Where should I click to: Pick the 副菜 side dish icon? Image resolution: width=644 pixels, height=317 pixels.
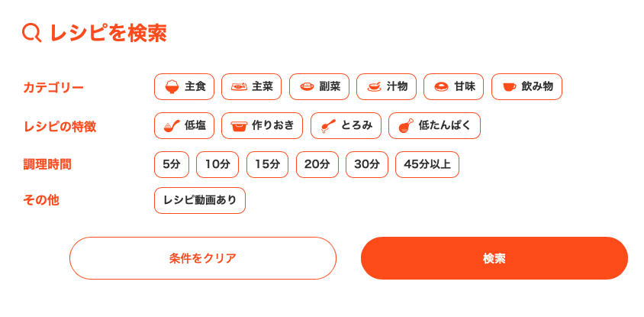click(x=307, y=87)
